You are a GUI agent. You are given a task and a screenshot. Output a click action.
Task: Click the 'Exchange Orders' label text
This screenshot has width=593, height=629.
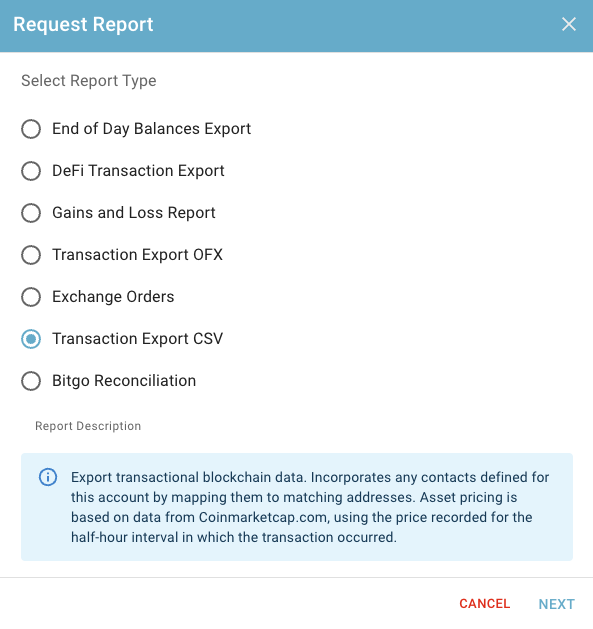114,297
